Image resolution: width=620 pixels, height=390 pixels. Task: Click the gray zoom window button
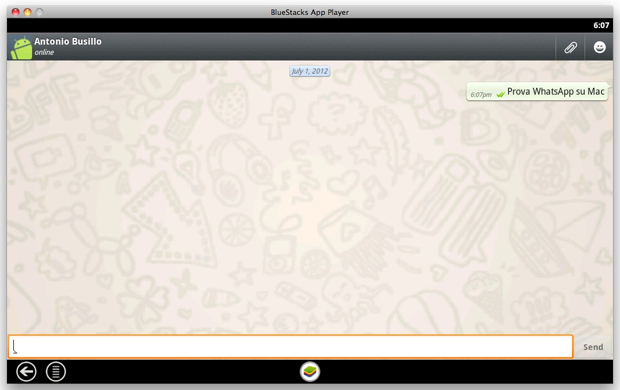point(39,12)
